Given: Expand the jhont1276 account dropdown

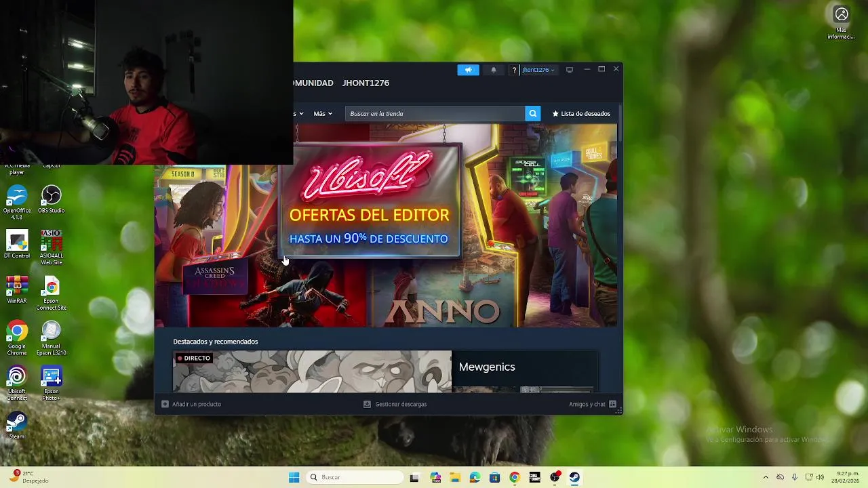Looking at the screenshot, I should (x=538, y=70).
